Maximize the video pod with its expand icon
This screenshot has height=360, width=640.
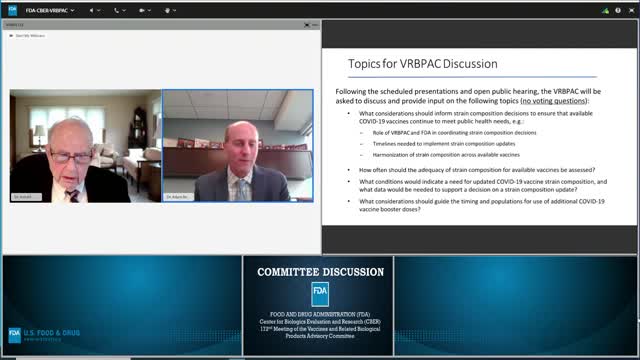(x=307, y=25)
